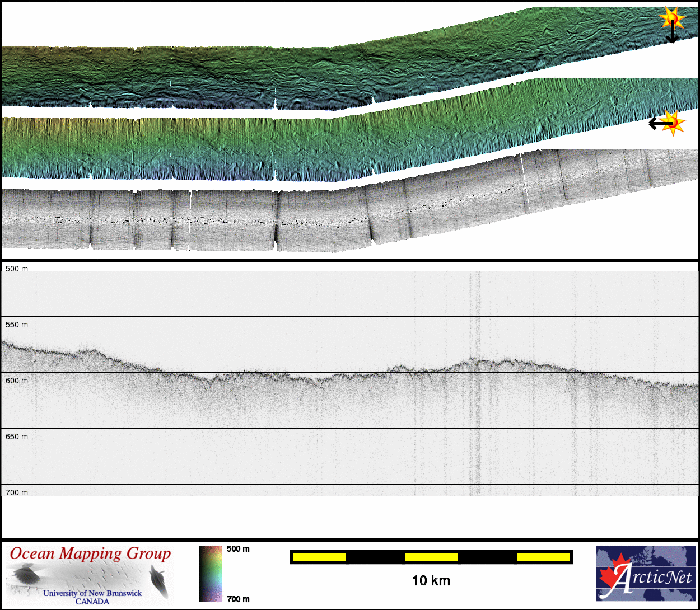Click the leftmost yellow segment of the scale bar

pyautogui.click(x=319, y=557)
